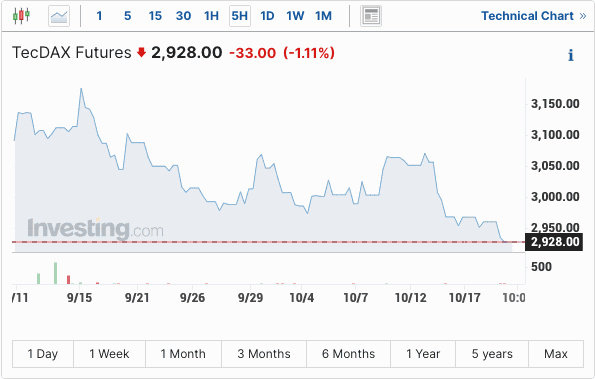
Task: Click the 3,050.00 axis label
Action: 555,166
